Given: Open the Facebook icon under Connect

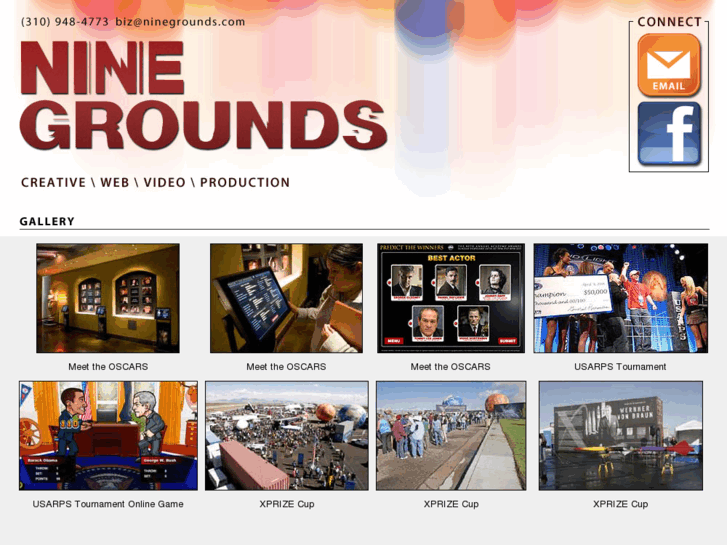Looking at the screenshot, I should tap(669, 134).
